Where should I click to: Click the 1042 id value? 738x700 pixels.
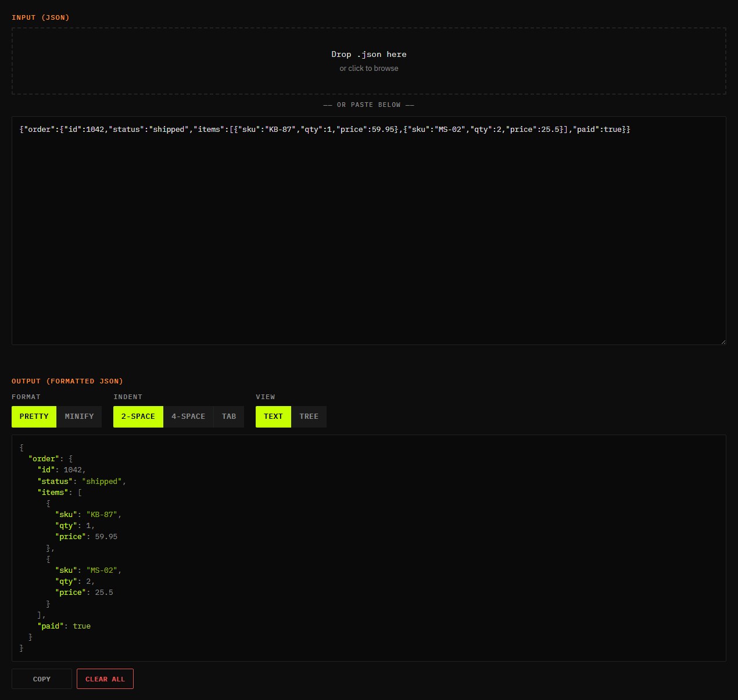(x=73, y=470)
